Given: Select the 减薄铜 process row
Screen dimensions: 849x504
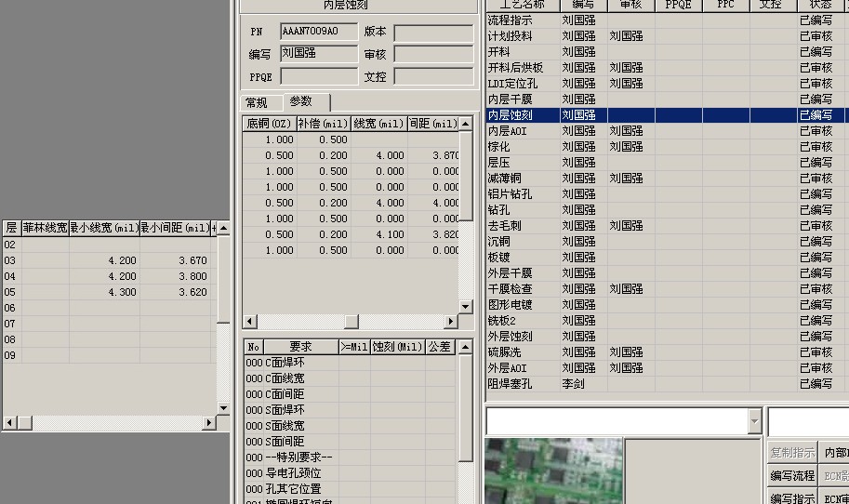Looking at the screenshot, I should tap(668, 179).
